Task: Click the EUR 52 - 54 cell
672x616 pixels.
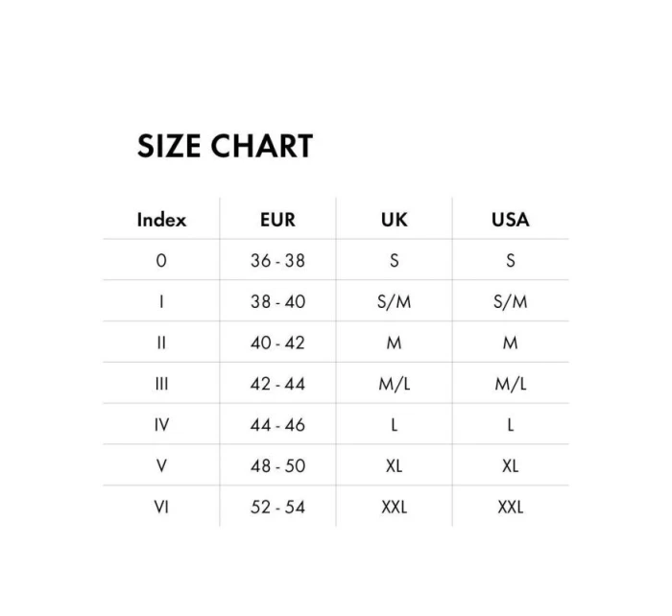Action: [x=277, y=508]
